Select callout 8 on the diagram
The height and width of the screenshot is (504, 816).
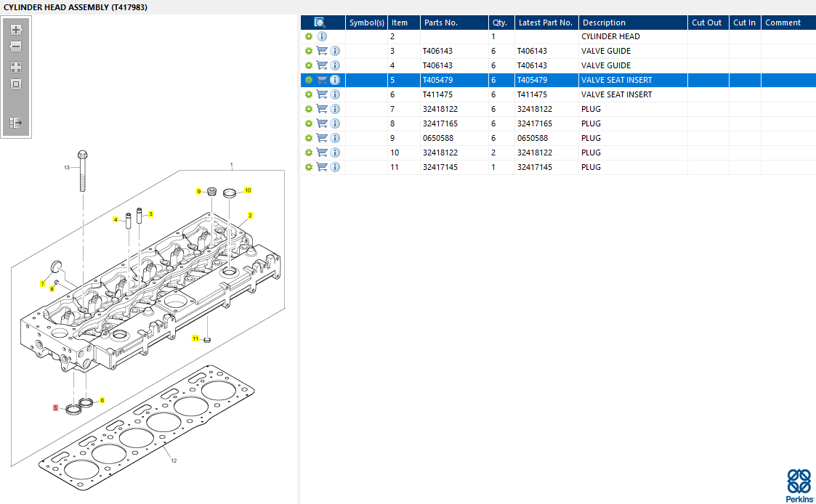(x=52, y=288)
